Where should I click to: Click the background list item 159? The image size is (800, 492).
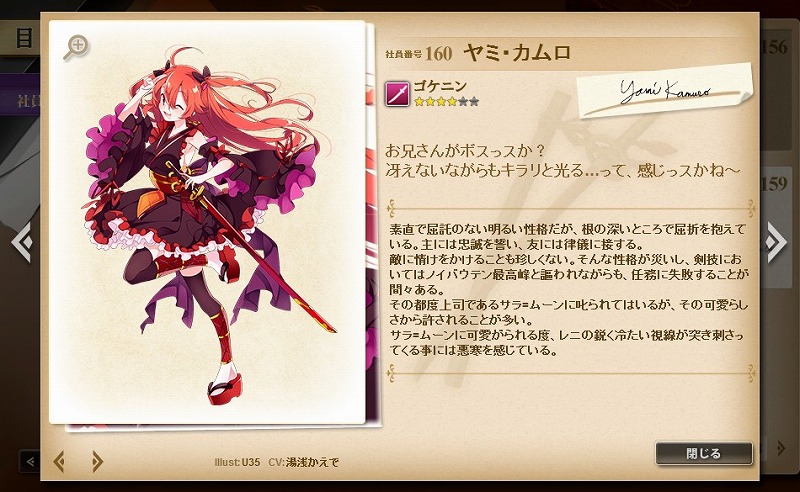774,184
